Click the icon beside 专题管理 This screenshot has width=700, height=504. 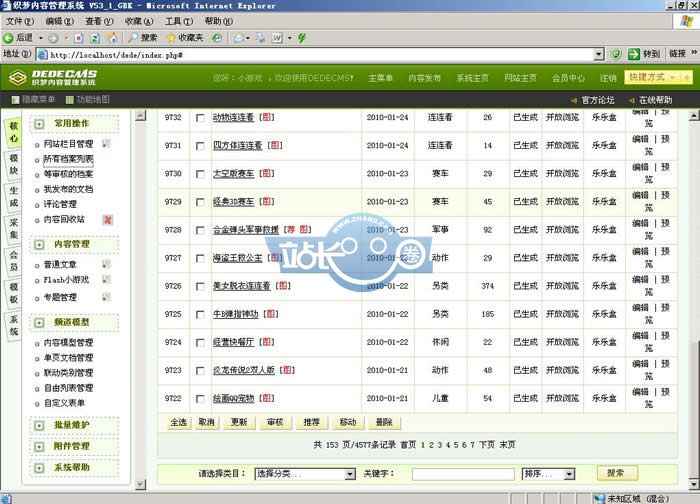tap(106, 296)
